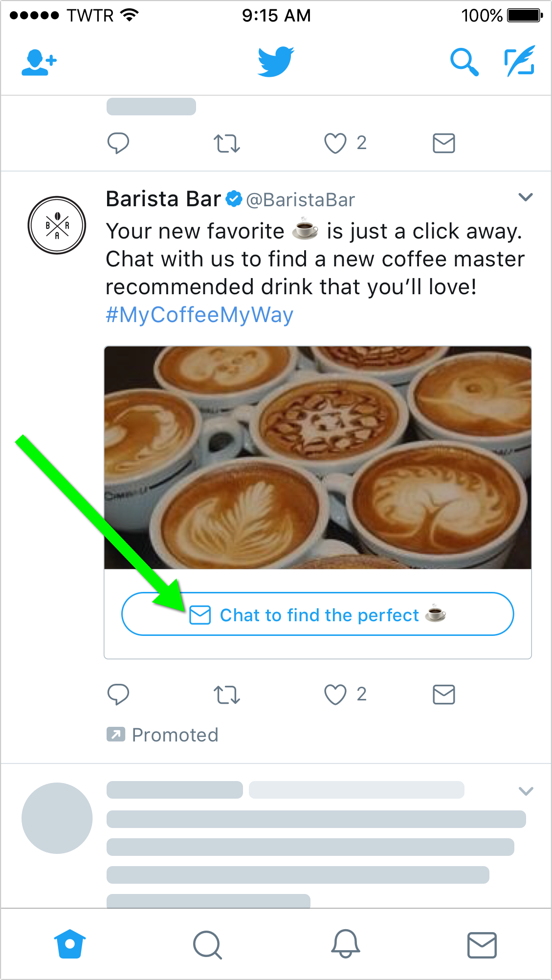
Task: Expand Barista Bar tweet options chevron
Action: tap(525, 197)
